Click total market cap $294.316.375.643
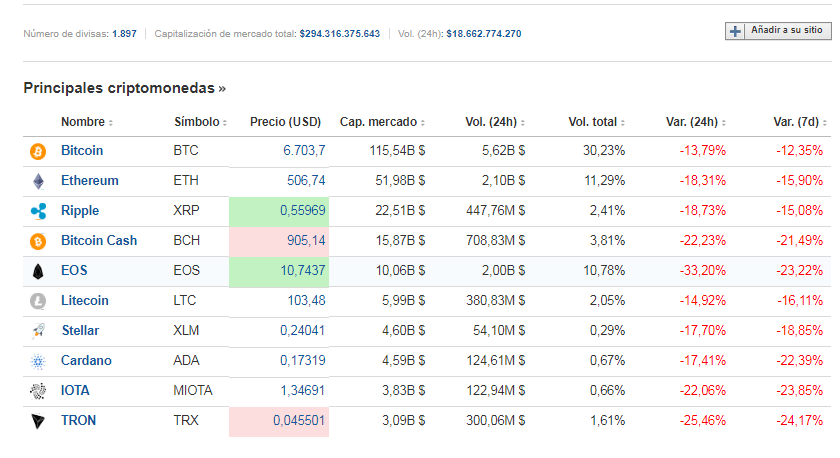 coord(340,34)
